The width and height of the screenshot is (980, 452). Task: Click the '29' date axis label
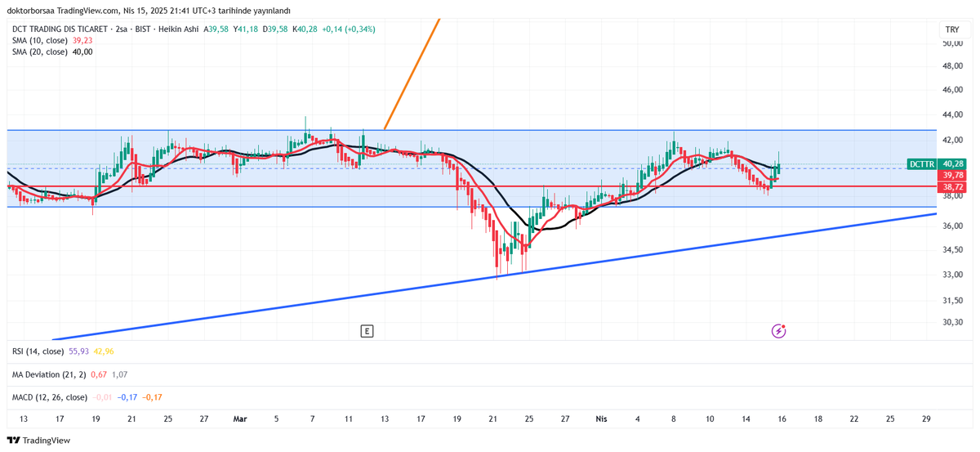click(x=926, y=418)
